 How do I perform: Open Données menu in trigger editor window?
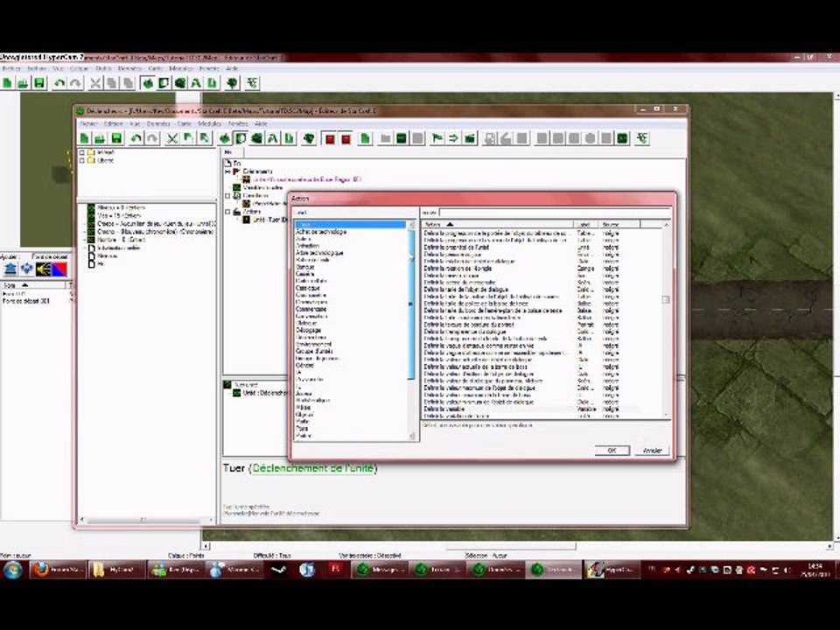point(158,123)
